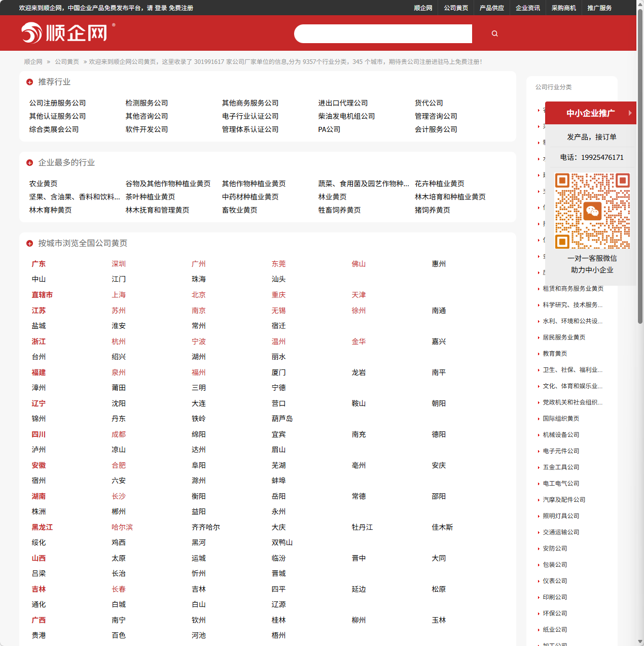This screenshot has height=646, width=644.
Task: Open the 公司黄页 breadcrumb link
Action: click(67, 61)
